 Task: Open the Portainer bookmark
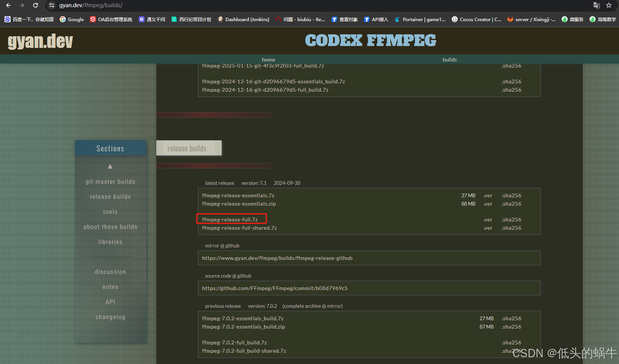420,19
